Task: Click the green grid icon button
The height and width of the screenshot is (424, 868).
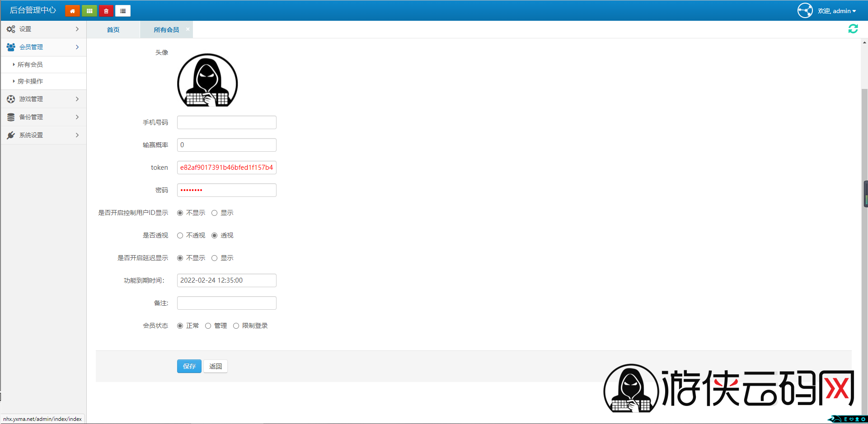Action: click(89, 11)
